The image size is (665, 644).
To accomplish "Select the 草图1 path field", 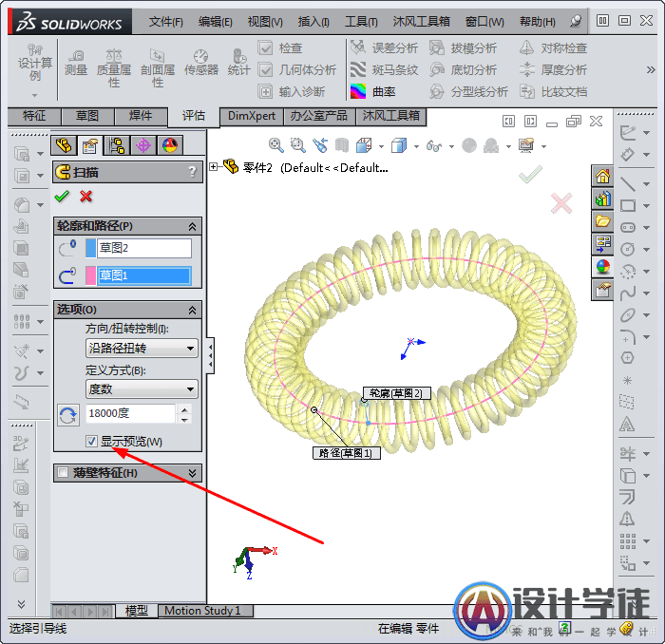I will point(144,275).
